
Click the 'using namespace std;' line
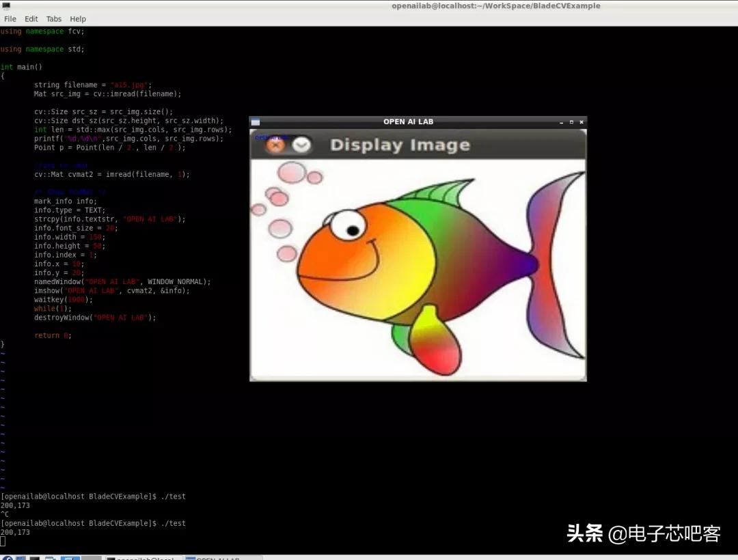click(x=42, y=49)
